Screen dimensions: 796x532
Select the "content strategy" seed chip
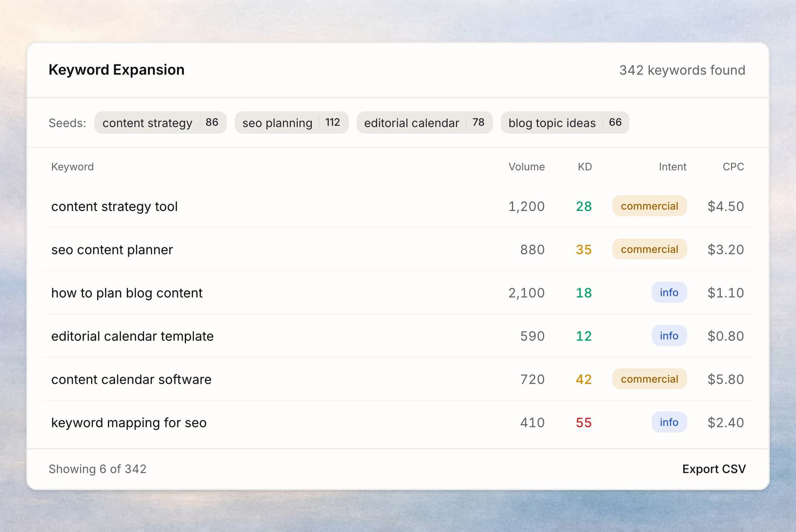pos(160,123)
